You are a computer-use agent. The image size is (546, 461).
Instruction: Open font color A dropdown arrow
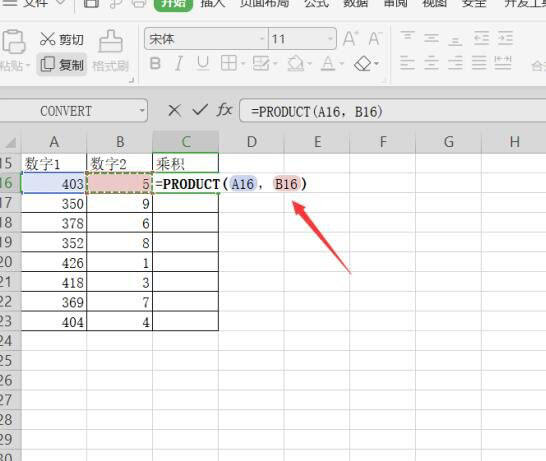341,64
